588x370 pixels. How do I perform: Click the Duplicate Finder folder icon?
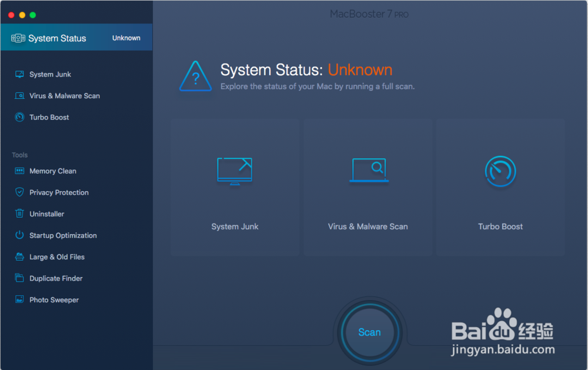pyautogui.click(x=19, y=278)
